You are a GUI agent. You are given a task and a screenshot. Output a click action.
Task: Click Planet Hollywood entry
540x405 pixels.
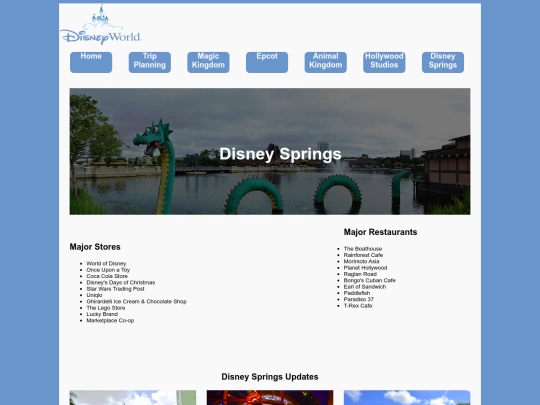365,268
